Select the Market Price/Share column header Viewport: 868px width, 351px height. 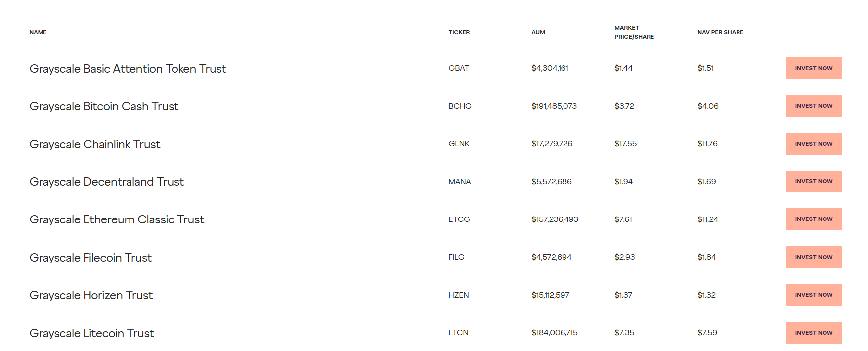pos(634,32)
